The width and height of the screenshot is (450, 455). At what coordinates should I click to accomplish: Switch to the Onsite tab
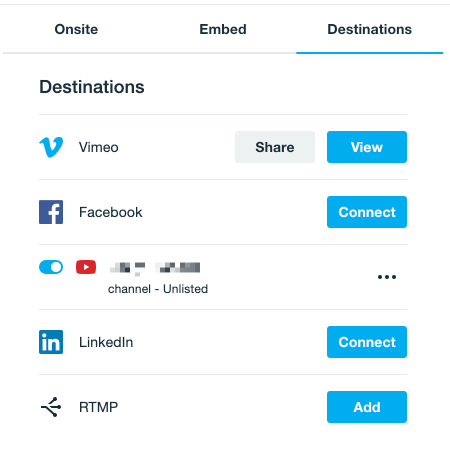point(76,29)
